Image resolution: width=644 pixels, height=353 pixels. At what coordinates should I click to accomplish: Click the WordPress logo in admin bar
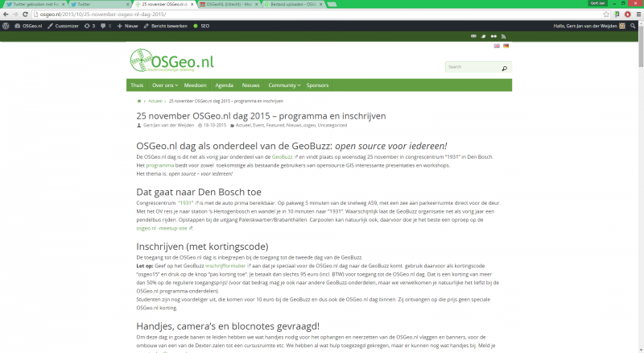pos(6,26)
